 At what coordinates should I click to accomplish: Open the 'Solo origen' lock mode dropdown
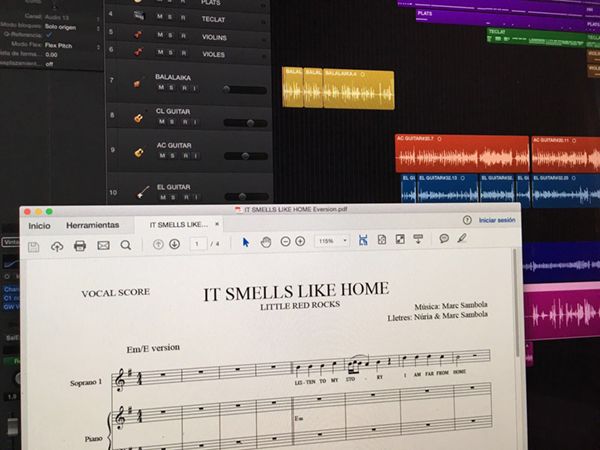tap(72, 27)
